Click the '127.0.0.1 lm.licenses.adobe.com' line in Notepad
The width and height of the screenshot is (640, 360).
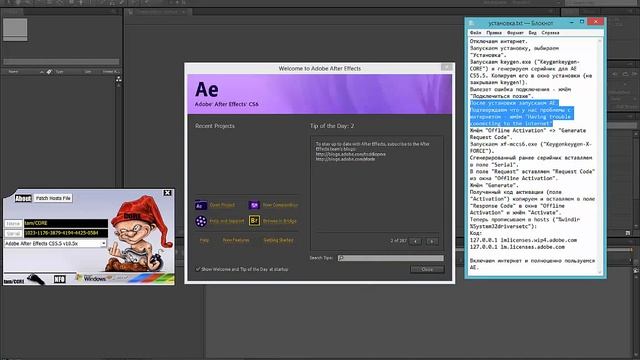coord(517,247)
